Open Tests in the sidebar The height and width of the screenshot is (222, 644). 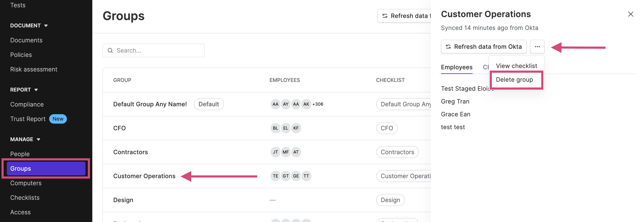18,5
